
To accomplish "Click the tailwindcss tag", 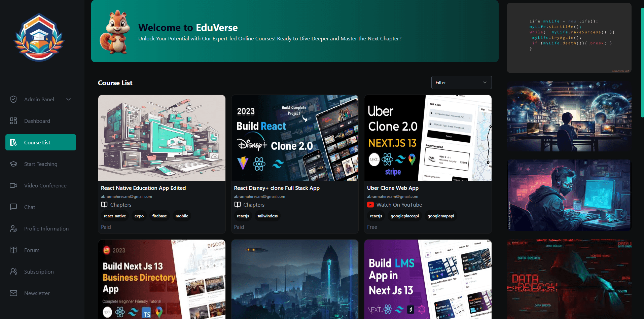I will pos(267,216).
